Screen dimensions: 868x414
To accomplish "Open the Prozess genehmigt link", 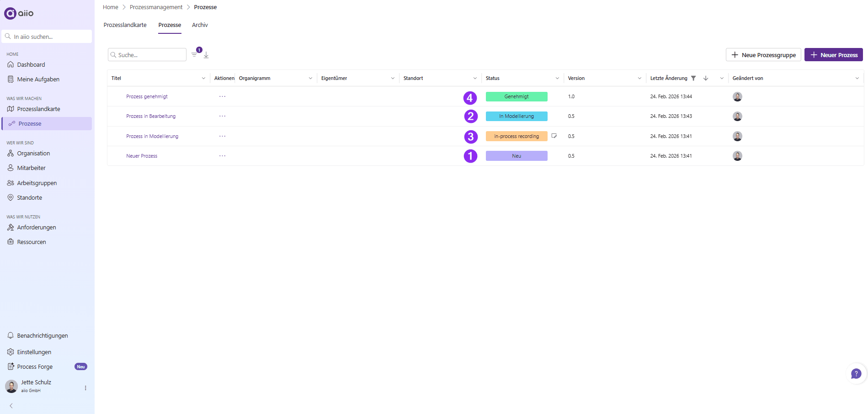I will pos(147,96).
